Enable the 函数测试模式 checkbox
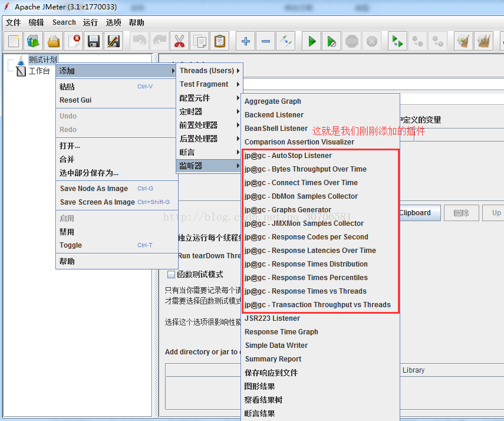 (171, 274)
